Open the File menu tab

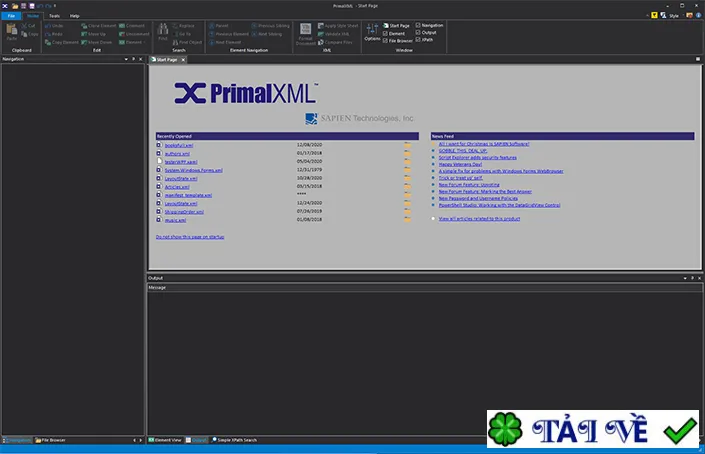click(x=11, y=16)
